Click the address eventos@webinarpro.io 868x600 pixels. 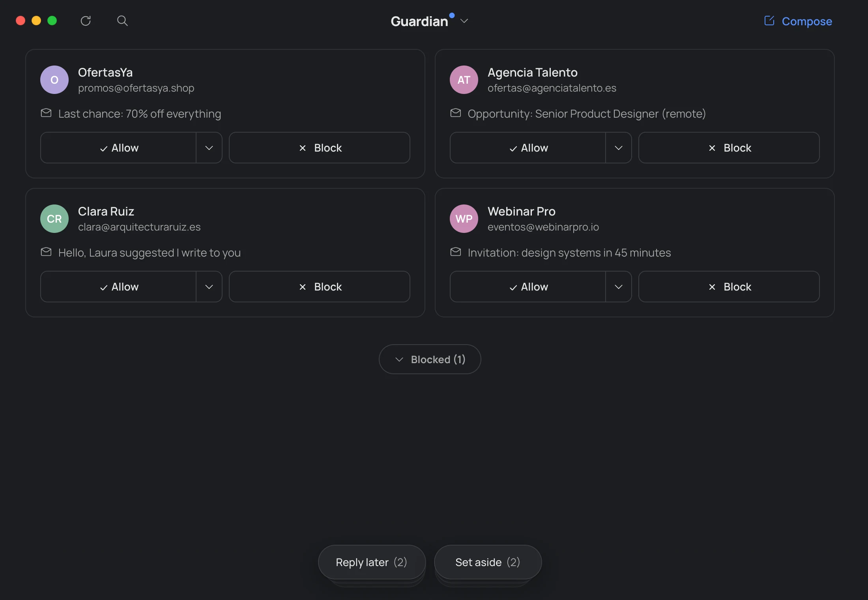(x=543, y=227)
